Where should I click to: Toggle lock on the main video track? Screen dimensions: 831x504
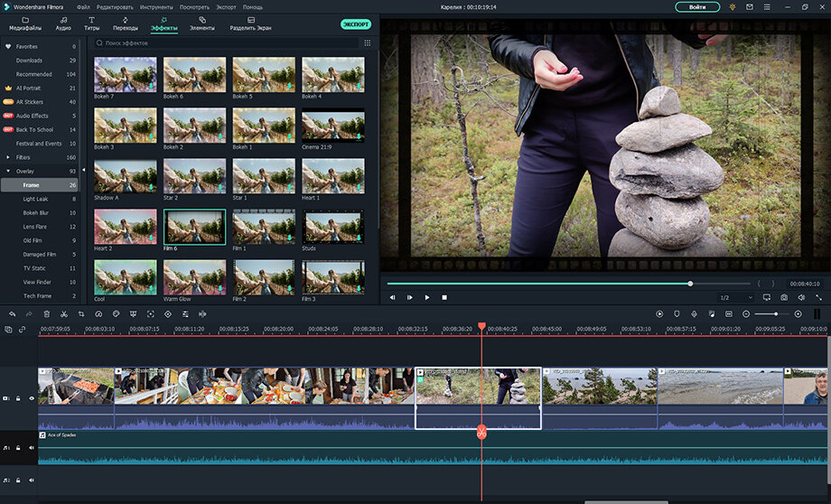(x=19, y=398)
